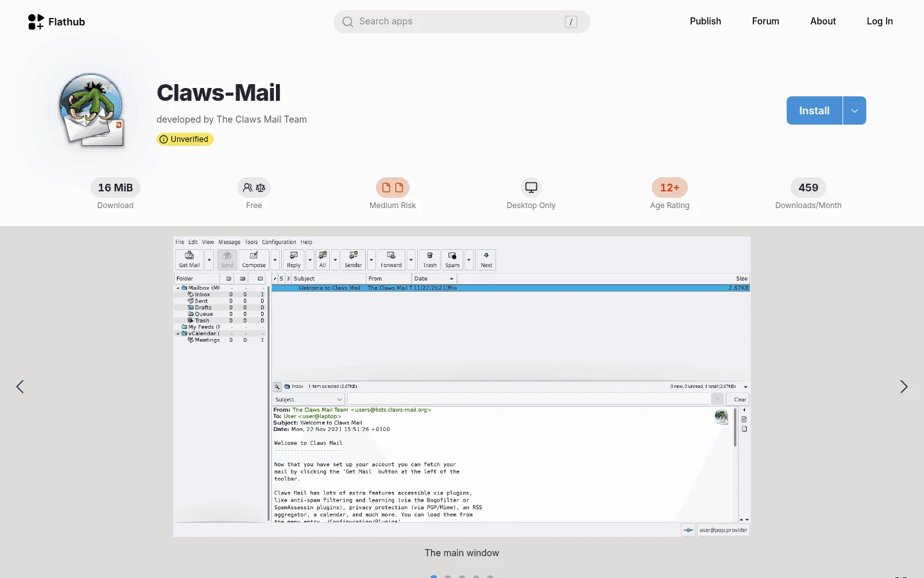
Task: Show the next screenshot
Action: point(903,387)
